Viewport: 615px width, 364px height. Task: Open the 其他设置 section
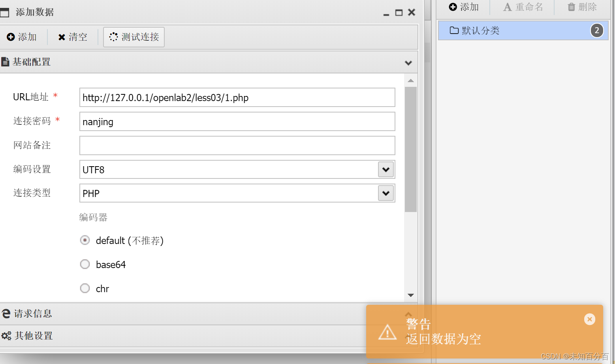point(33,336)
